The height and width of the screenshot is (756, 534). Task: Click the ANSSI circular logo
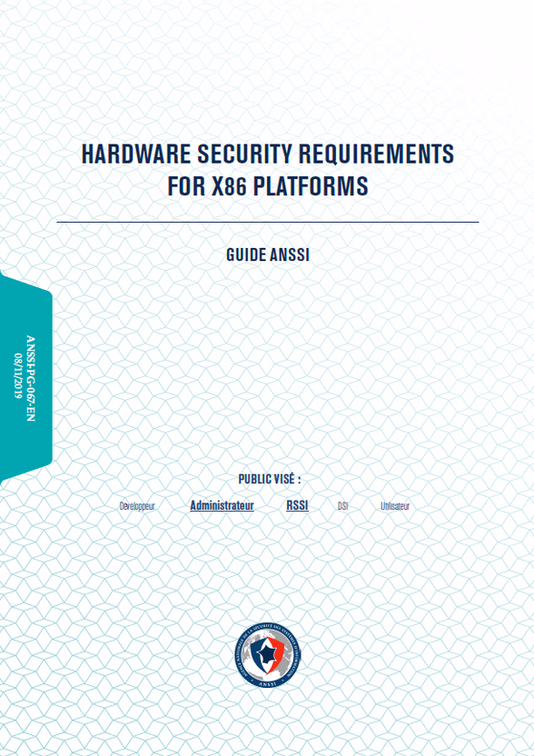click(x=268, y=654)
